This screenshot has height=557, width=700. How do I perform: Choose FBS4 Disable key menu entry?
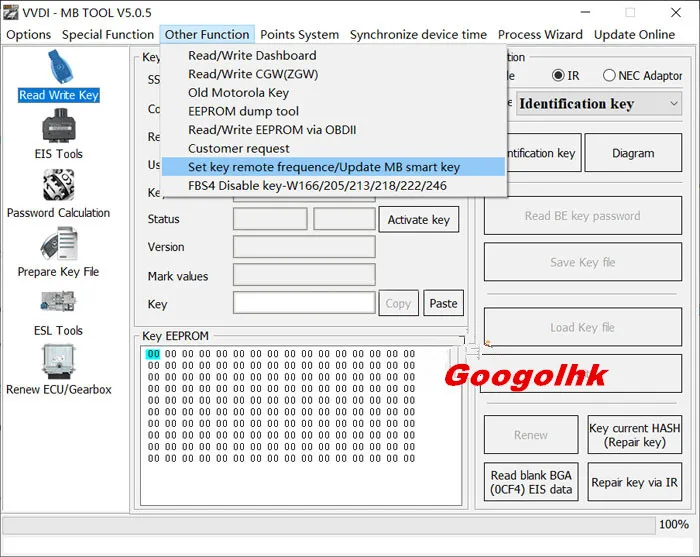[x=333, y=186]
